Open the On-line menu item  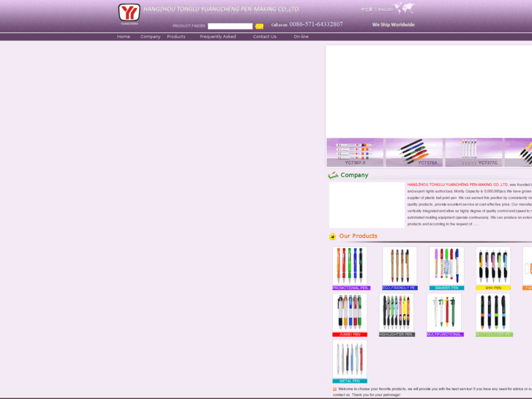pos(301,37)
